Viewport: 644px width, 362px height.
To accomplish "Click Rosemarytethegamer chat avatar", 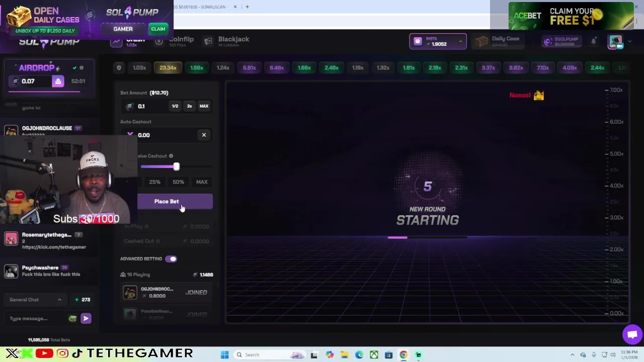I will tap(11, 238).
